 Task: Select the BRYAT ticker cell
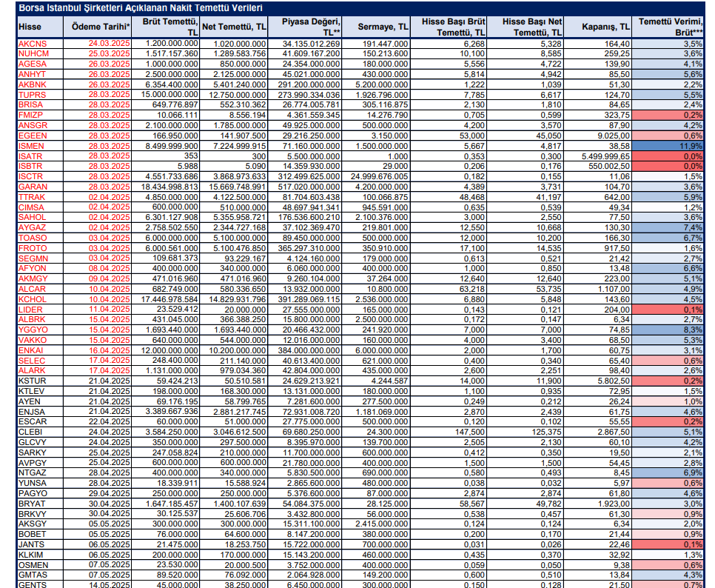click(32, 504)
